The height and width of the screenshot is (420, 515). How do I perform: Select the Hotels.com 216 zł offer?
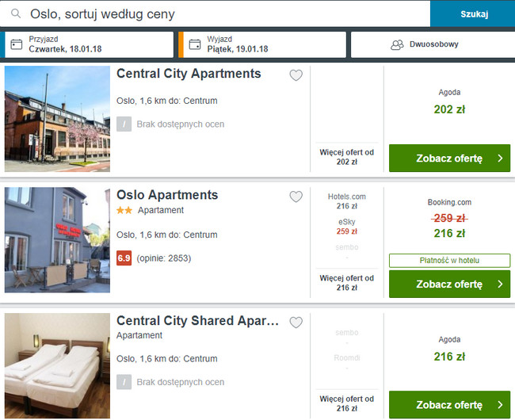[347, 201]
